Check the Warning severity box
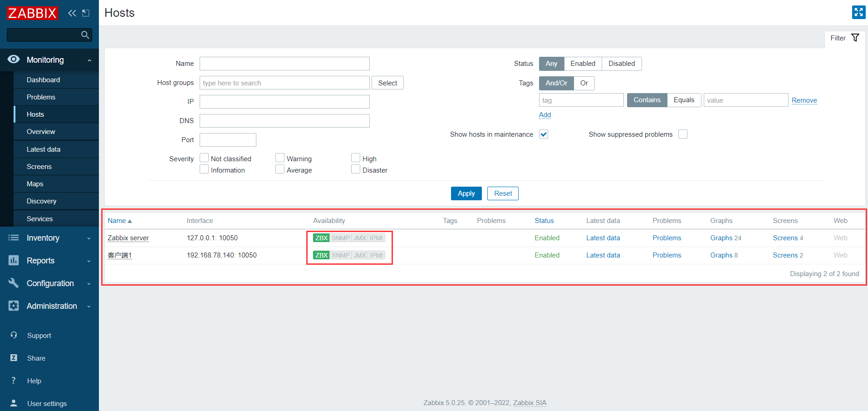868x411 pixels. click(x=280, y=158)
